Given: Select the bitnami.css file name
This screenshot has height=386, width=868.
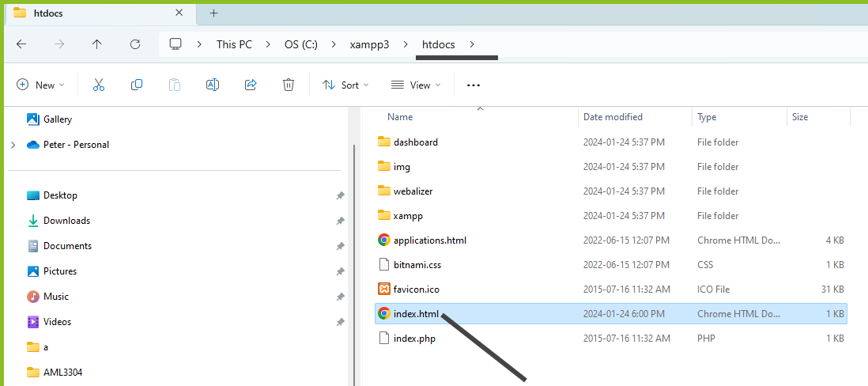Looking at the screenshot, I should click(417, 265).
